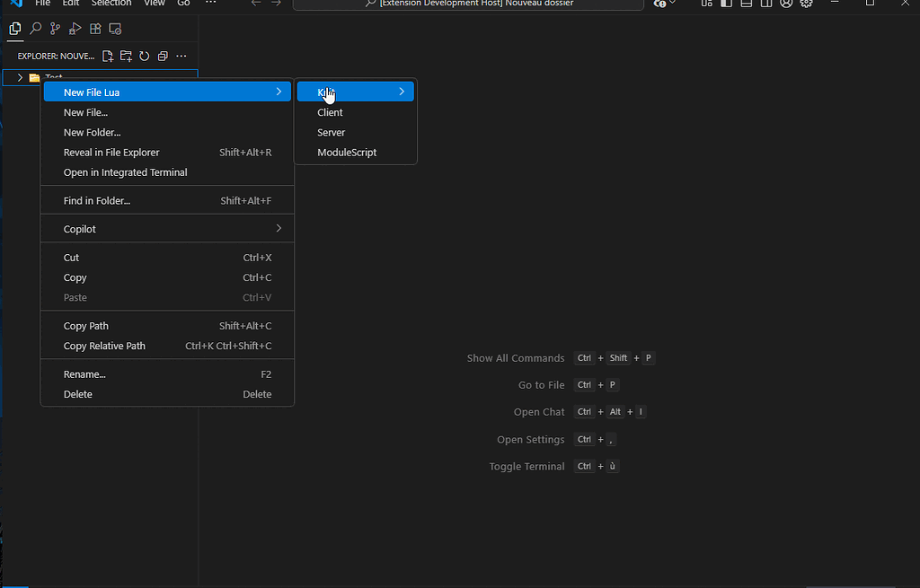The image size is (920, 588).
Task: Open the Extensions view
Action: (x=94, y=28)
